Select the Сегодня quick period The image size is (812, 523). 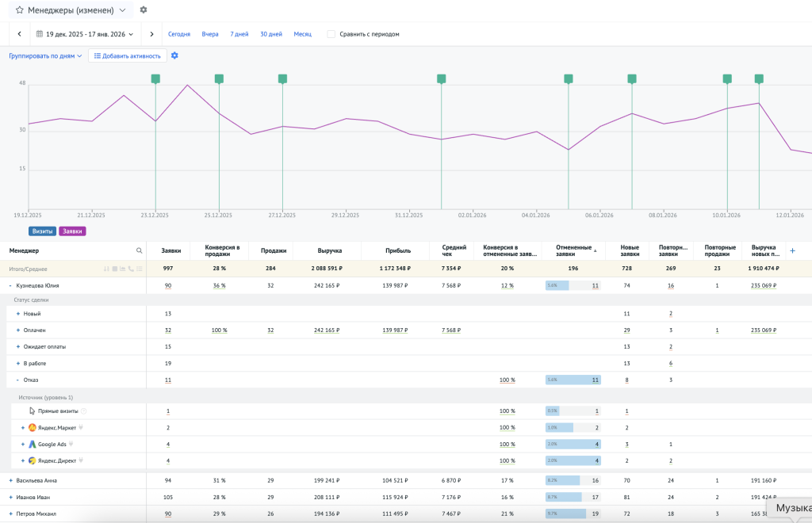tap(178, 34)
